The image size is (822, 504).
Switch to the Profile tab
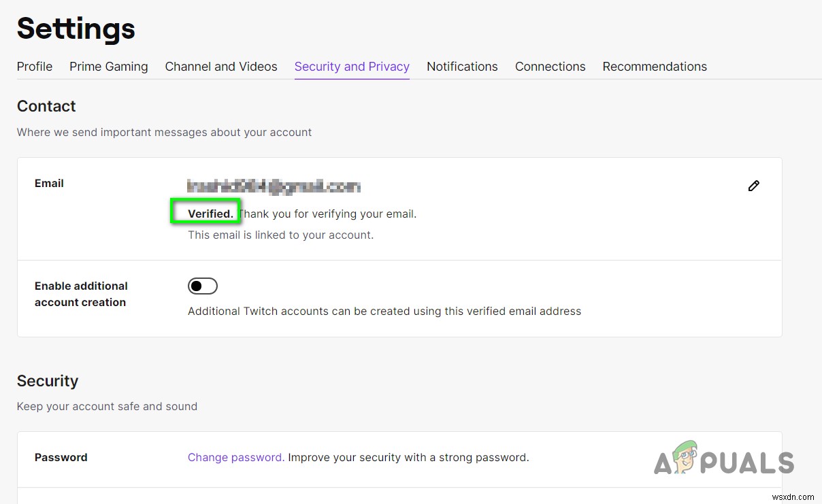click(34, 67)
